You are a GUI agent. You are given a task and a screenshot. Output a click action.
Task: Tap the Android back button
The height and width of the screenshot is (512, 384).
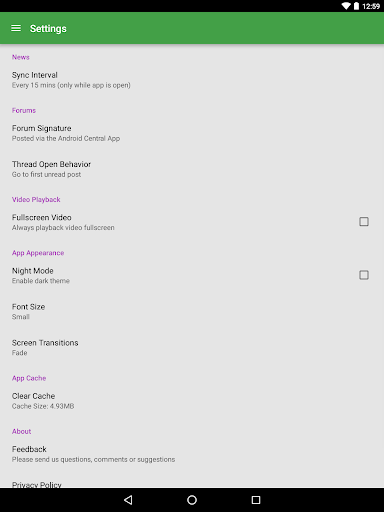pos(128,500)
